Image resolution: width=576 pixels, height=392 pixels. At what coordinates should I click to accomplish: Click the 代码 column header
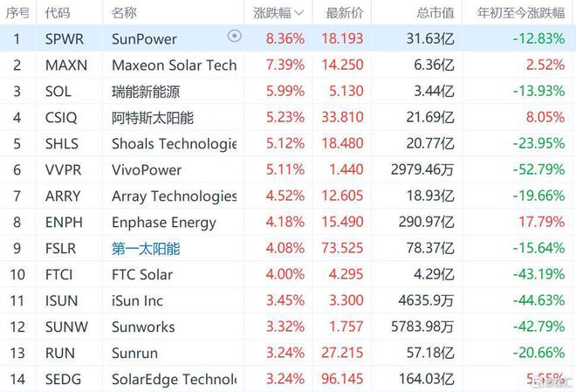58,13
